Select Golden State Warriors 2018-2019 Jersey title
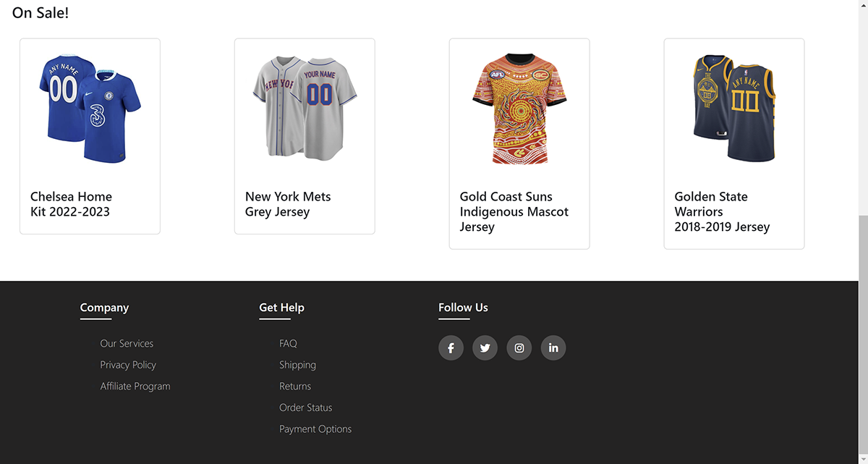Screen dimensions: 868x464 point(722,211)
